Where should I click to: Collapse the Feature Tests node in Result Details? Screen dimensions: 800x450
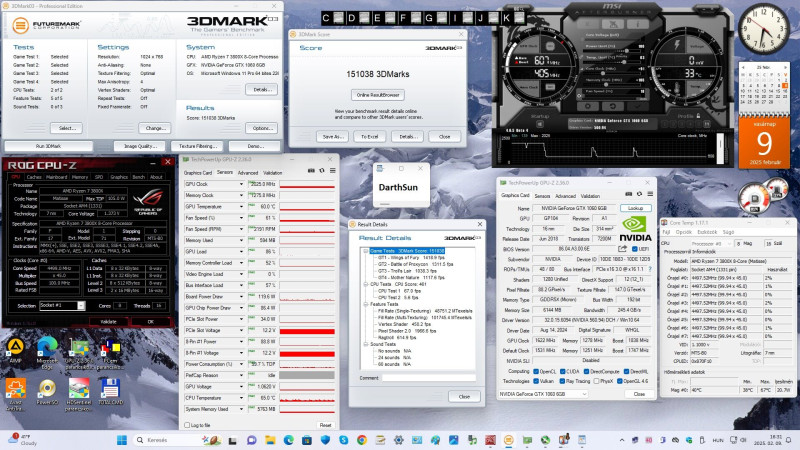[365, 304]
